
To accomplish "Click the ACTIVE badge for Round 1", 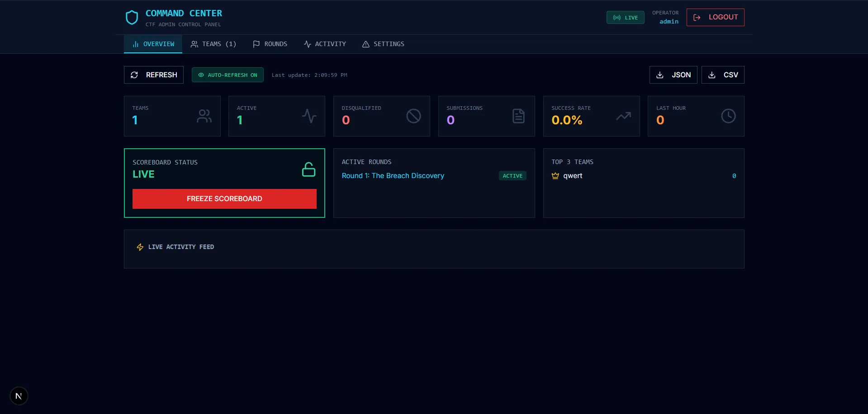I will point(512,176).
